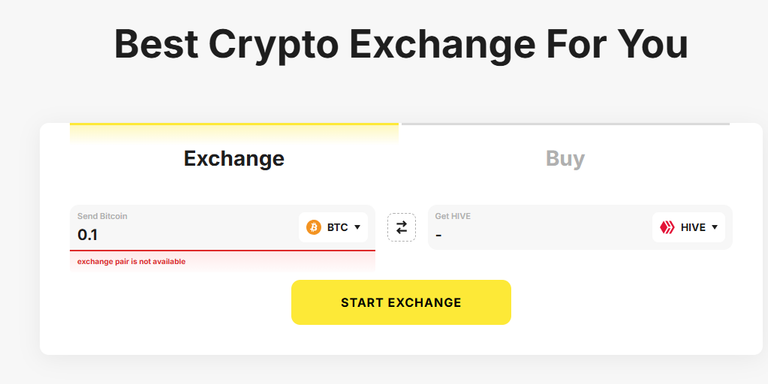
Task: Click the dropdown arrow next to HIVE
Action: point(714,227)
